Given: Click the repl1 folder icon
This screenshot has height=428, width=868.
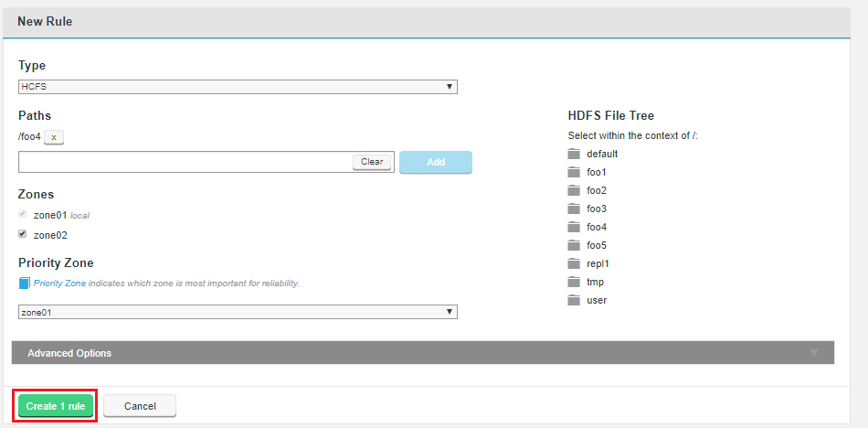Looking at the screenshot, I should point(574,263).
